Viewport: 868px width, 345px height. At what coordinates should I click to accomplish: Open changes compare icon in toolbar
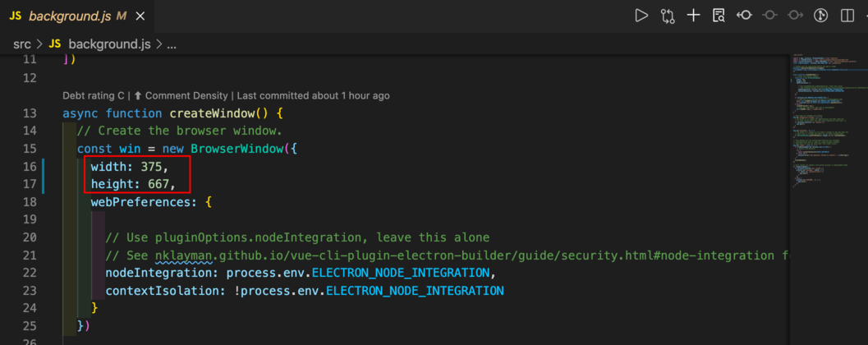[668, 16]
